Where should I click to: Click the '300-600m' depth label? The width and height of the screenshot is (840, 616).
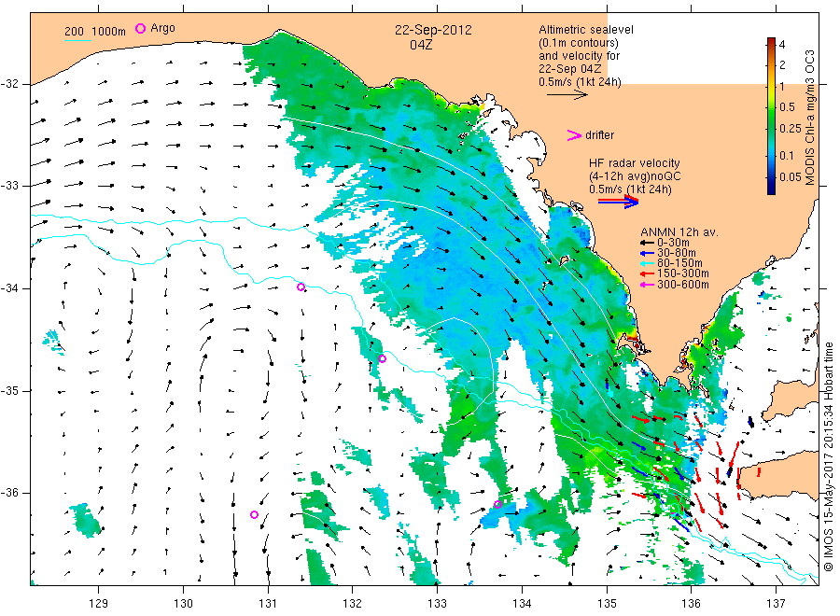(x=683, y=285)
